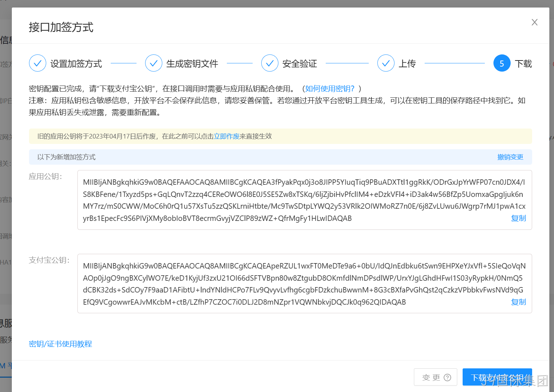Click the 旧的应用公钥将于2023年04月17日后作废 notice
554x392 pixels.
pos(154,136)
